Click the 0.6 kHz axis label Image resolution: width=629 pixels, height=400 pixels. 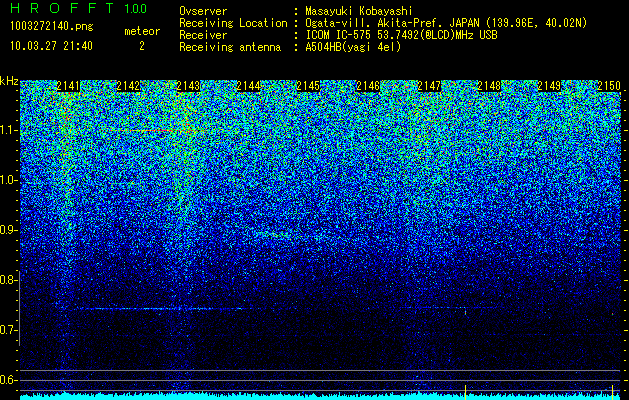[x=9, y=380]
